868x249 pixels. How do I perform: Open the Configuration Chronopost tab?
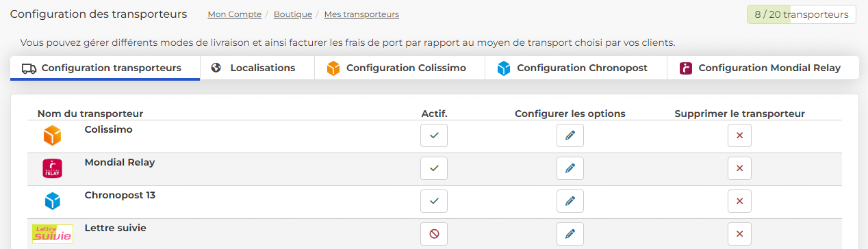(576, 68)
